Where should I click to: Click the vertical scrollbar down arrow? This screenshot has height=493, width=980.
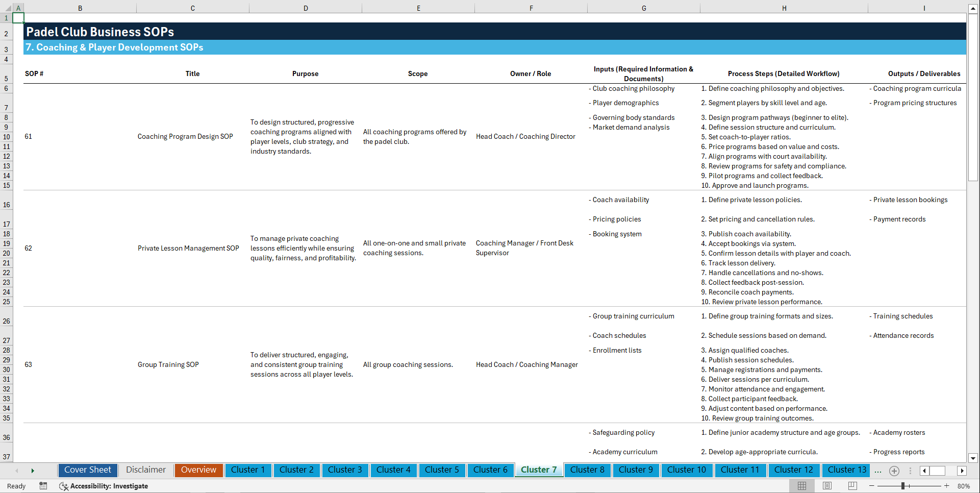click(x=973, y=458)
